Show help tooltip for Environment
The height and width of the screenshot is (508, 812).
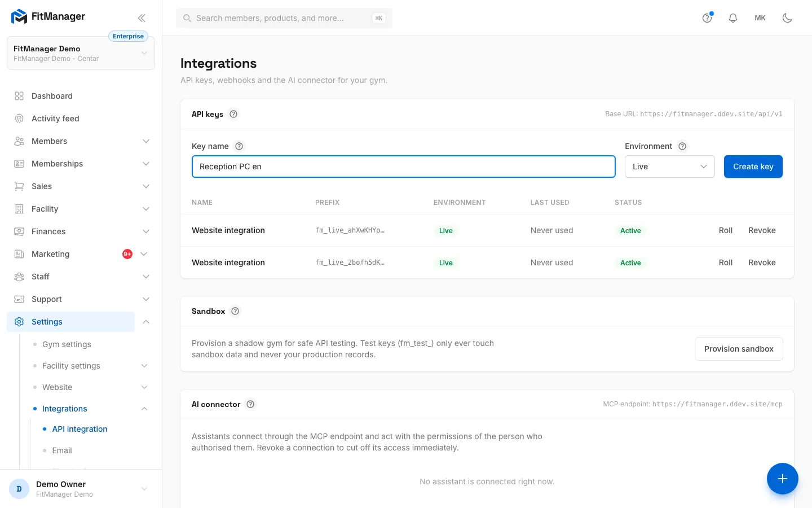pyautogui.click(x=682, y=146)
